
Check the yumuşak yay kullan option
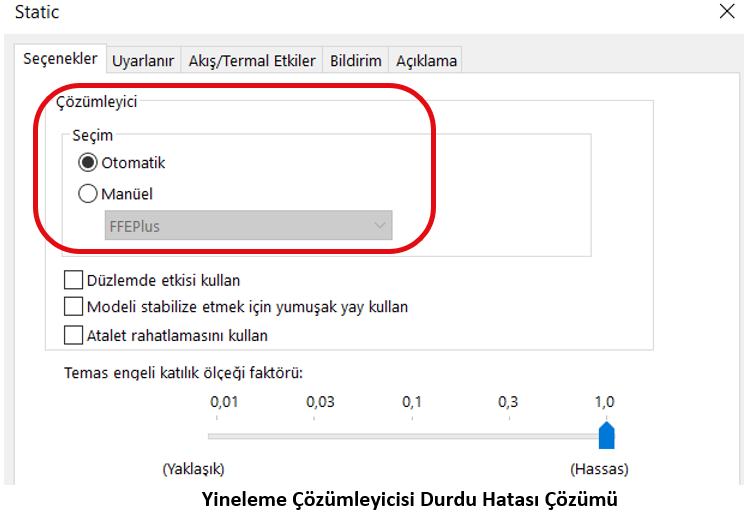73,307
